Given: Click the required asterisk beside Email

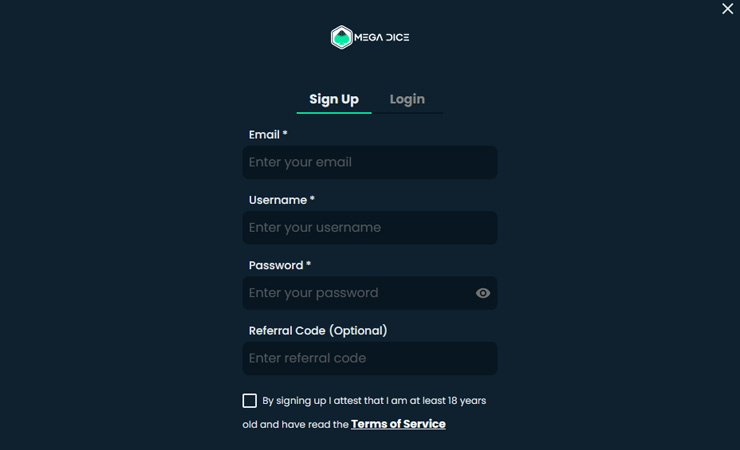Looking at the screenshot, I should [285, 133].
